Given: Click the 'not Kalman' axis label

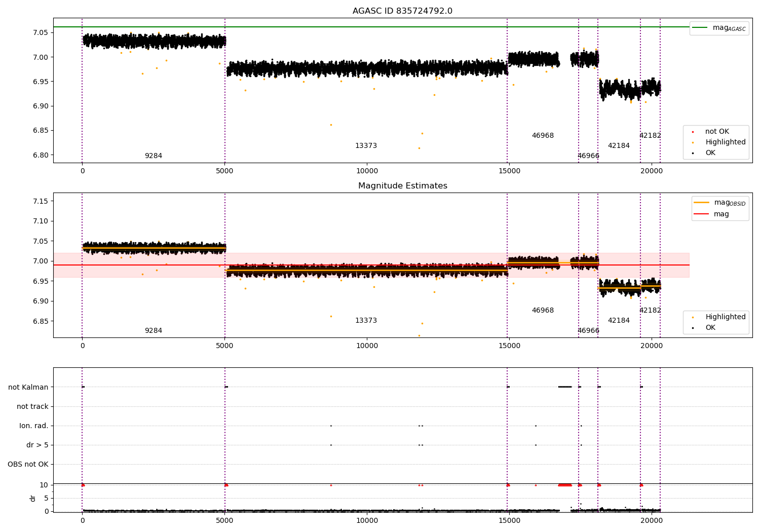Looking at the screenshot, I should [28, 388].
